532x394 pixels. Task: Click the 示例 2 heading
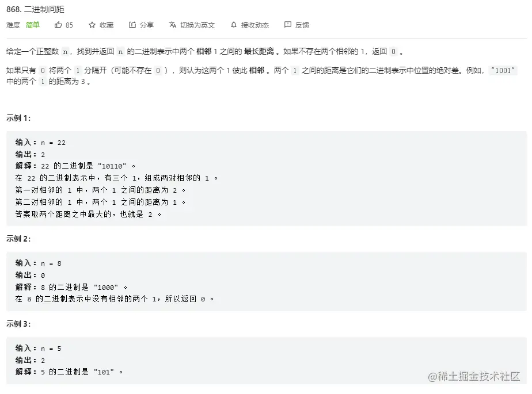(18, 239)
